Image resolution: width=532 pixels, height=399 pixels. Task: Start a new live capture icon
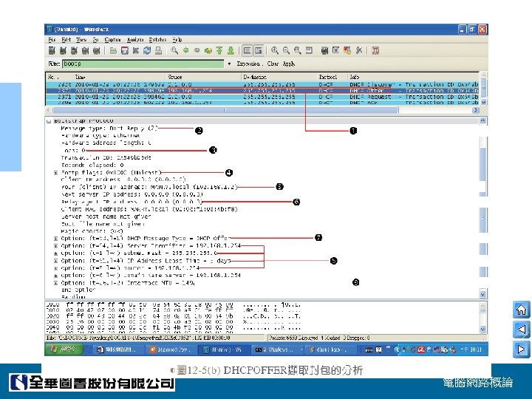point(74,50)
